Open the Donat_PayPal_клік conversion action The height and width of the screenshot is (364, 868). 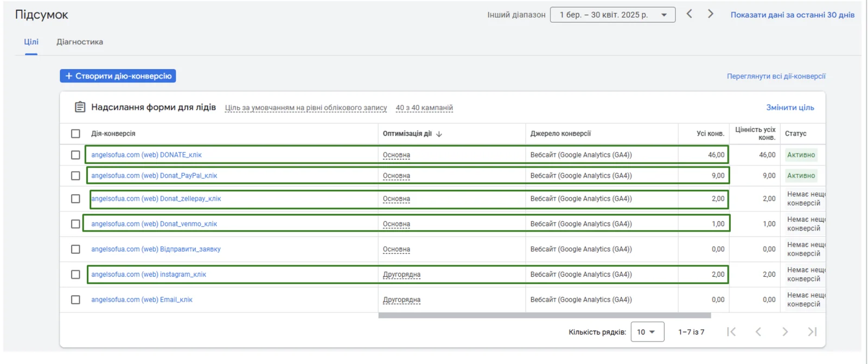pyautogui.click(x=154, y=176)
